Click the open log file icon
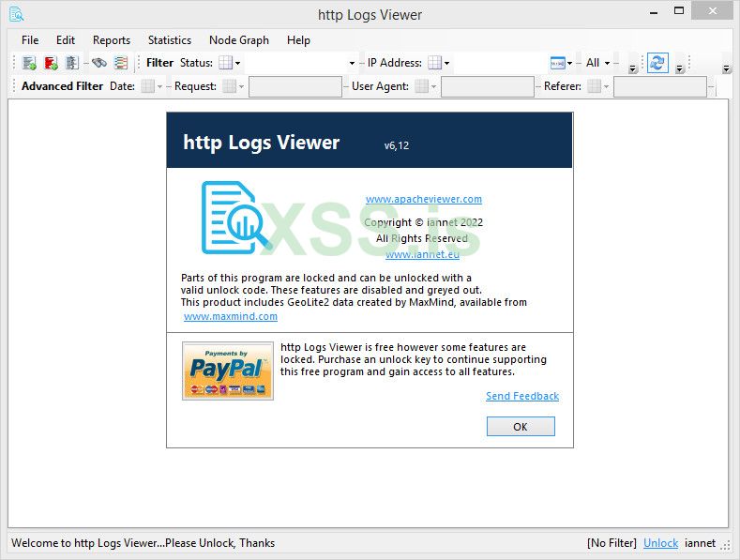Image resolution: width=740 pixels, height=560 pixels. tap(29, 63)
